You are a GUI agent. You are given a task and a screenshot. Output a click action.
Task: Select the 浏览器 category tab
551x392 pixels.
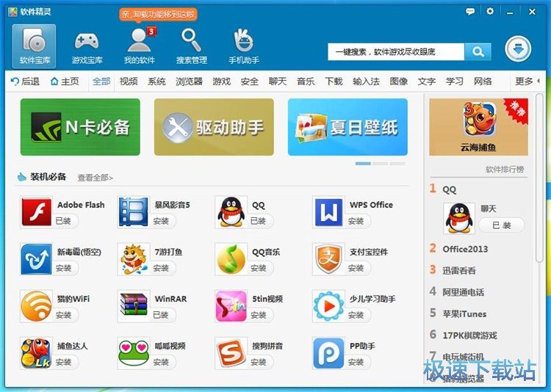click(189, 81)
